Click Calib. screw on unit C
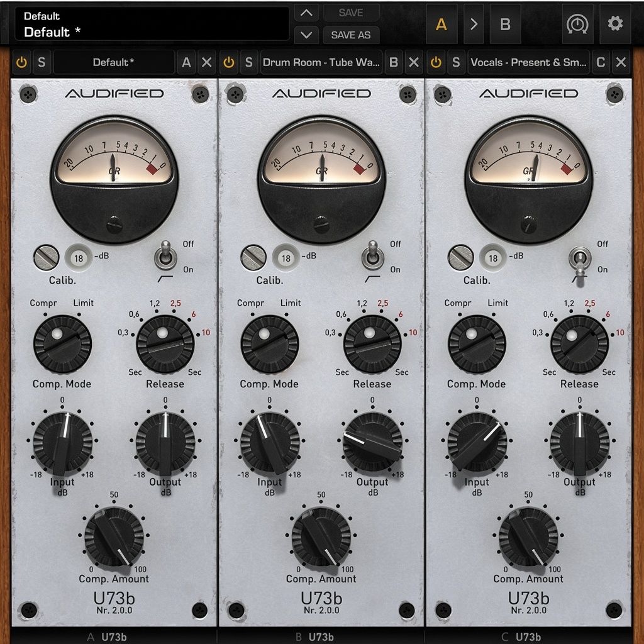Screen dimensions: 644x644 click(x=460, y=257)
